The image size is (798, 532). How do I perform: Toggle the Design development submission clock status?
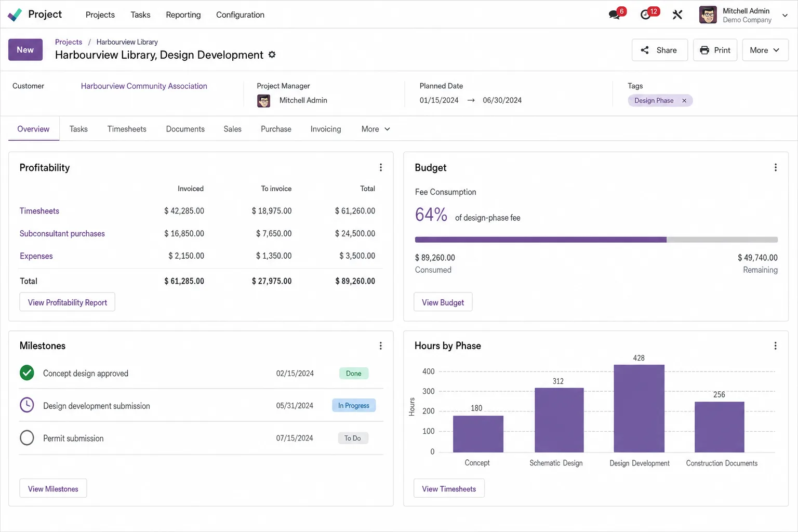coord(27,405)
